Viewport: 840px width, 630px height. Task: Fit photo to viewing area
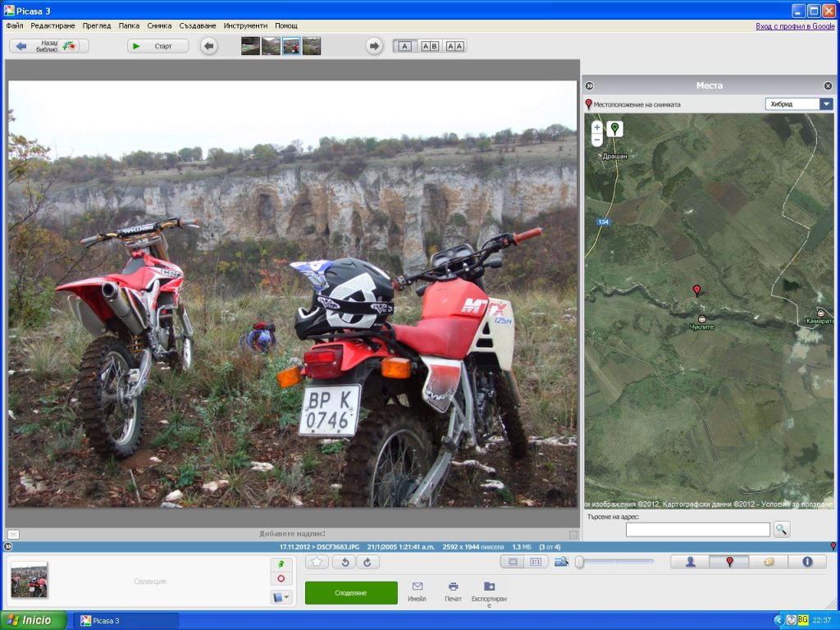(513, 561)
